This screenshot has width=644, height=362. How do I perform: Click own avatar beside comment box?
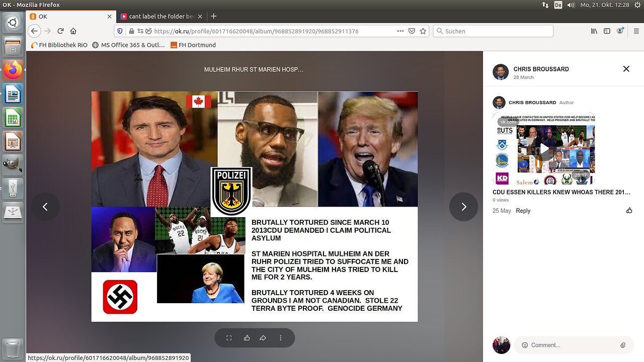[501, 345]
